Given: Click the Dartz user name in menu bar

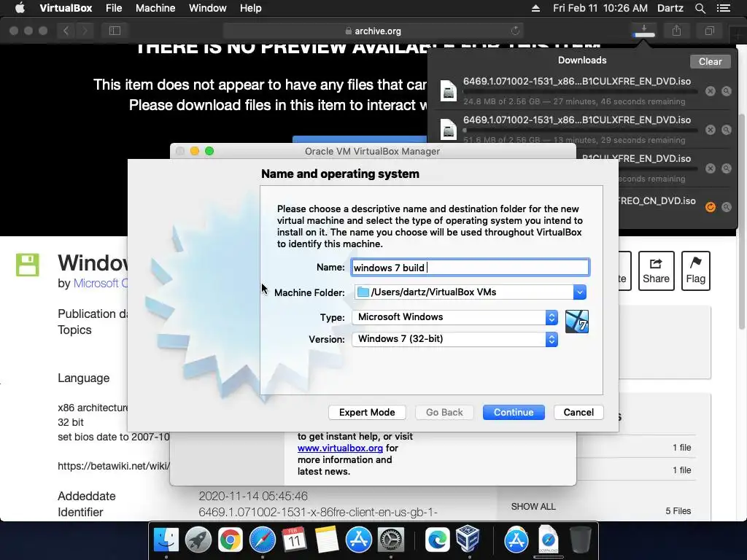Looking at the screenshot, I should tap(670, 8).
